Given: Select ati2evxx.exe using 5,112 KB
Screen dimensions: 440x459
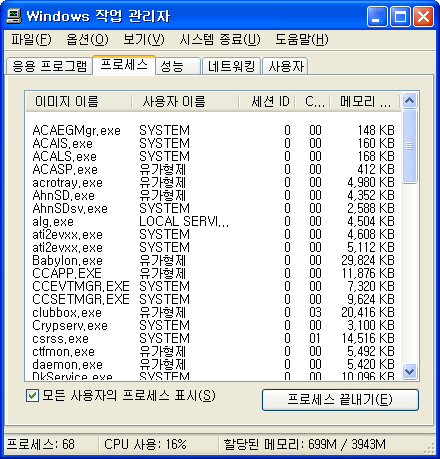Looking at the screenshot, I should coord(213,247).
